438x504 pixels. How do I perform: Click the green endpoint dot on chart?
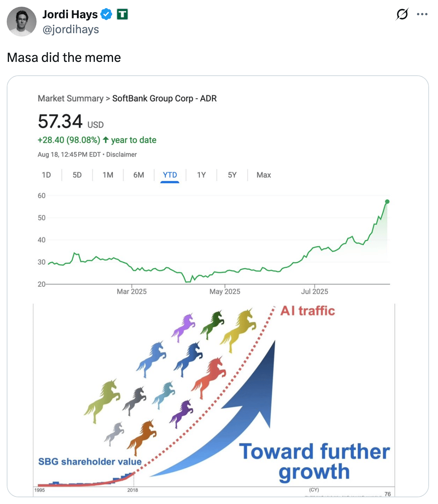[387, 202]
